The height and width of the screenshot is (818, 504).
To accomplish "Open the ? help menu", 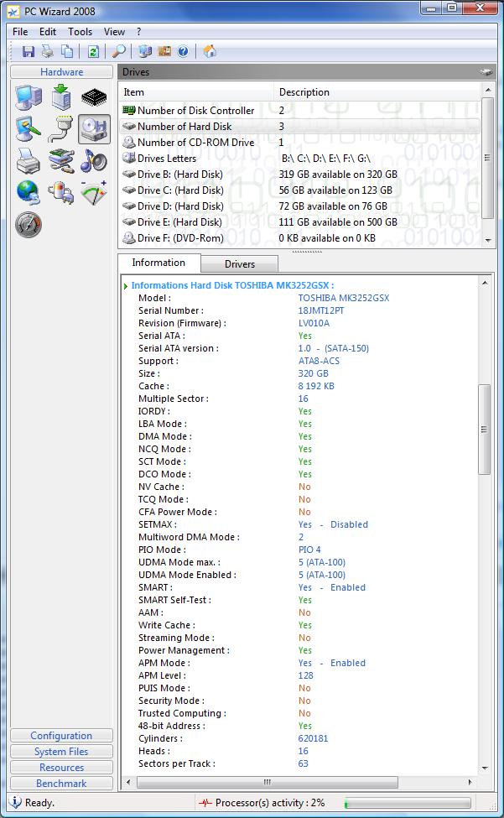I will click(x=138, y=32).
